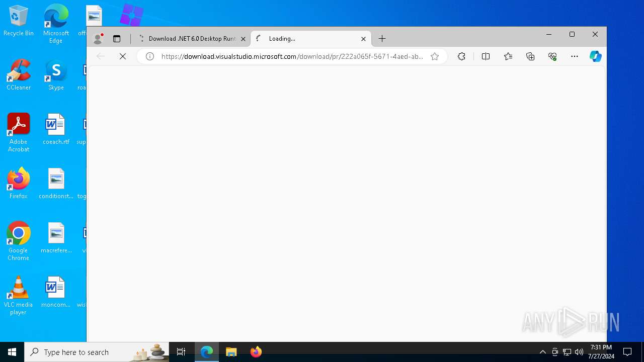
Task: Open the Copilot sidebar icon
Action: 596,56
